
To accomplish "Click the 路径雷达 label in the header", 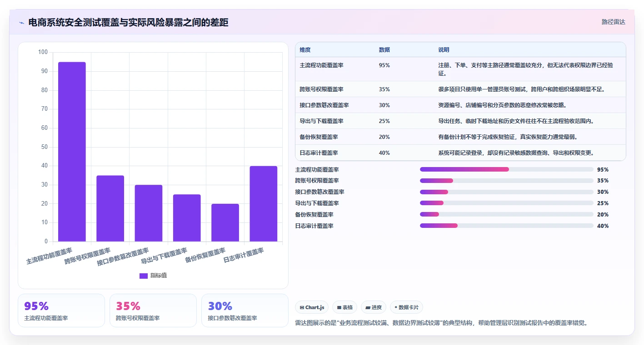I will pos(613,22).
